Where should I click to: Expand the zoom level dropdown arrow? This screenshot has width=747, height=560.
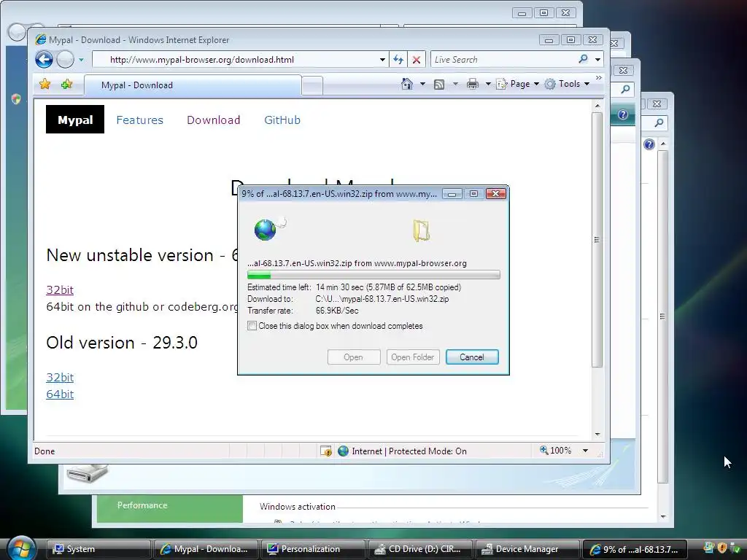coord(586,451)
